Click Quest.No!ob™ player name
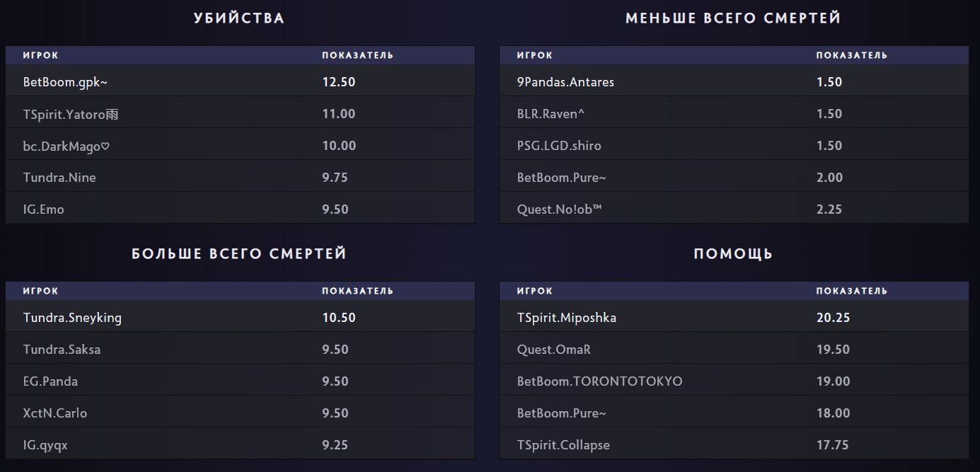Viewport: 980px width, 472px height. (560, 209)
